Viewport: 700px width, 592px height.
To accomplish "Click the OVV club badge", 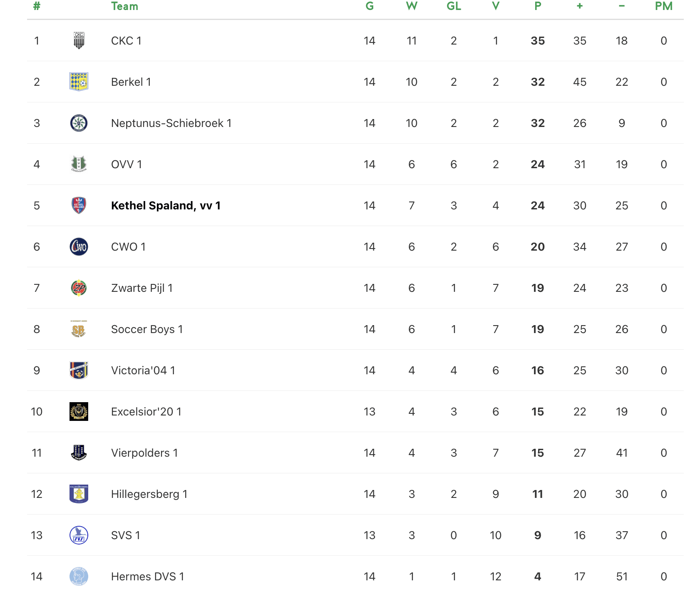I will pos(79,164).
